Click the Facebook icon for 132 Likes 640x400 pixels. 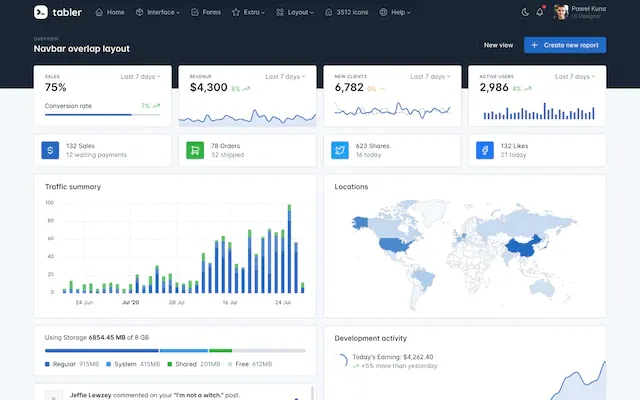(x=485, y=150)
